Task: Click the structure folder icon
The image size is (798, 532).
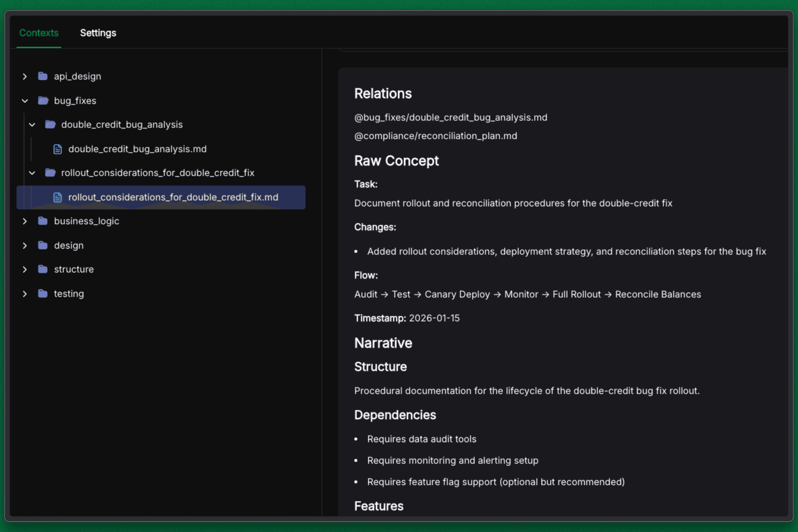Action: click(x=42, y=269)
